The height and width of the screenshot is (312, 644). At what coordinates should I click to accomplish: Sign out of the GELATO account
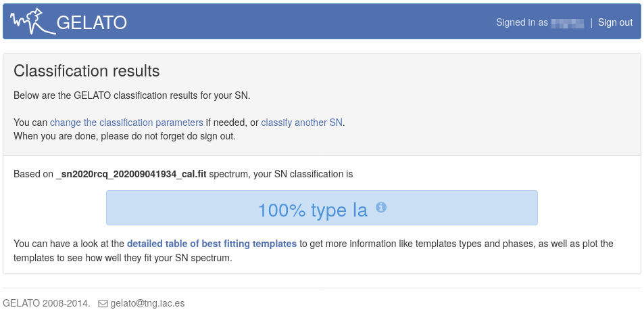pyautogui.click(x=615, y=22)
